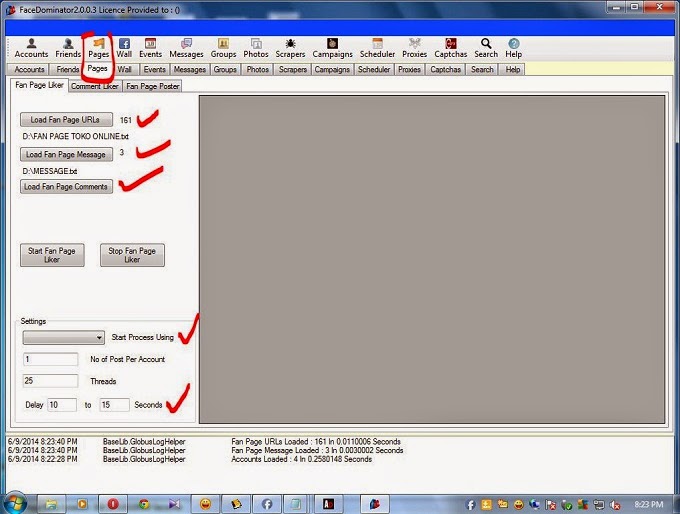Click the Threads input field

coord(50,381)
